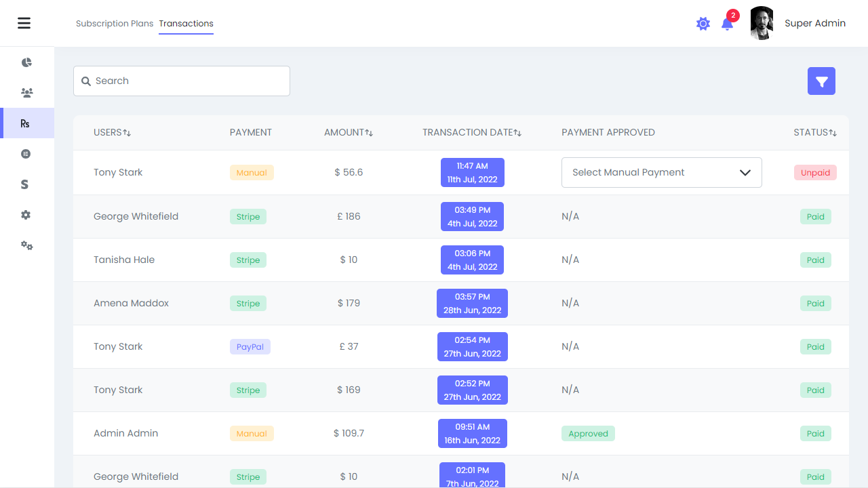Click the S subscription icon in sidebar
868x488 pixels.
pos(25,184)
